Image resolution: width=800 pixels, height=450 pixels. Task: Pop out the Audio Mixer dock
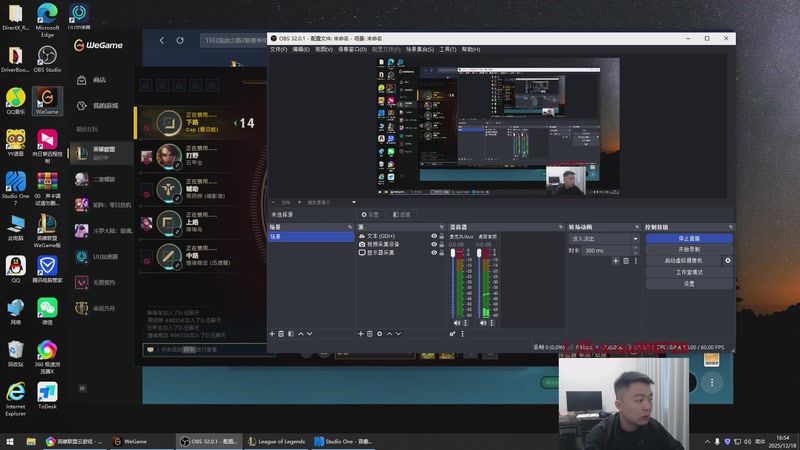561,227
